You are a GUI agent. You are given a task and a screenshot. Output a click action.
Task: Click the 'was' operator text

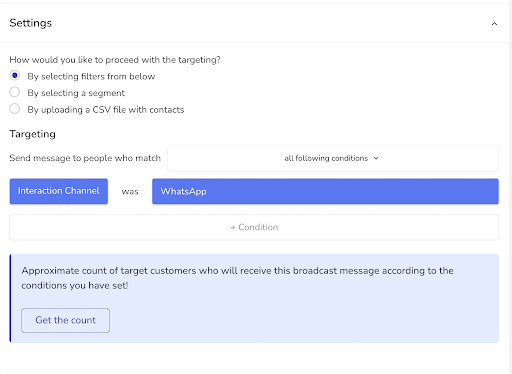(130, 192)
